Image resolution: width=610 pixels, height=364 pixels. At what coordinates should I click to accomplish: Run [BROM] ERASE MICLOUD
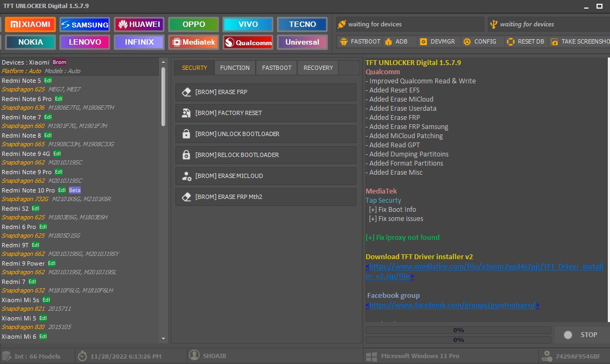pyautogui.click(x=266, y=176)
